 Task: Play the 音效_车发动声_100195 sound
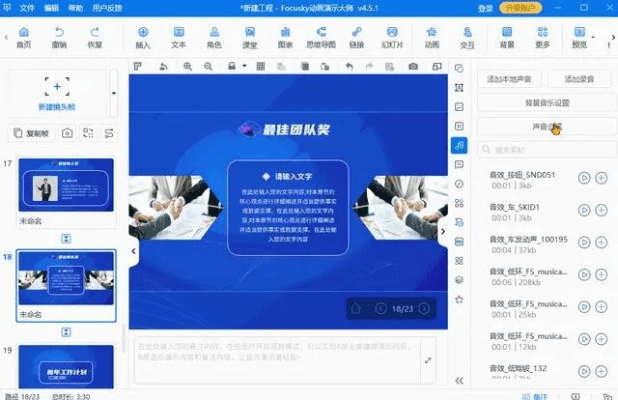584,242
